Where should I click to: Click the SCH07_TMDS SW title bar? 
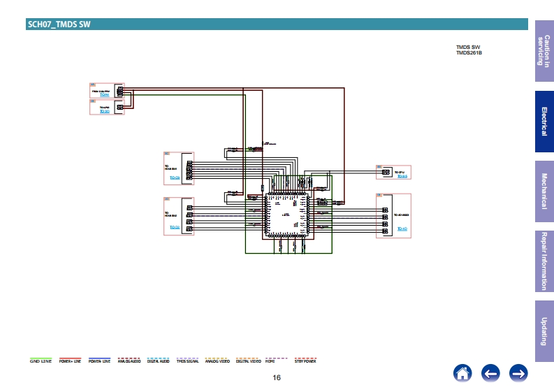click(x=277, y=24)
